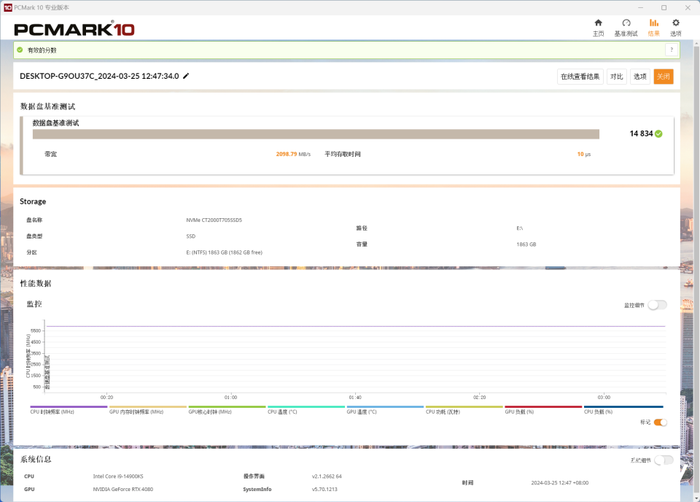Click the E: (NTFS) 1863 GB partition value

pyautogui.click(x=224, y=252)
